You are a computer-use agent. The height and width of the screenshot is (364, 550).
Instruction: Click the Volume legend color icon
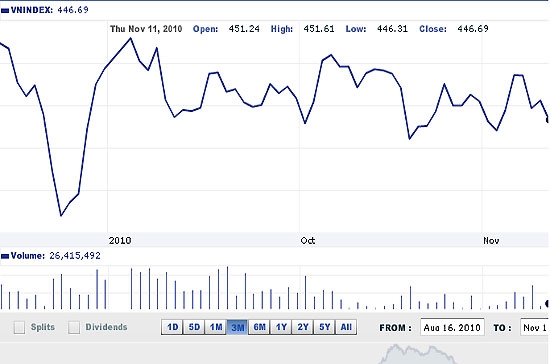(x=5, y=256)
